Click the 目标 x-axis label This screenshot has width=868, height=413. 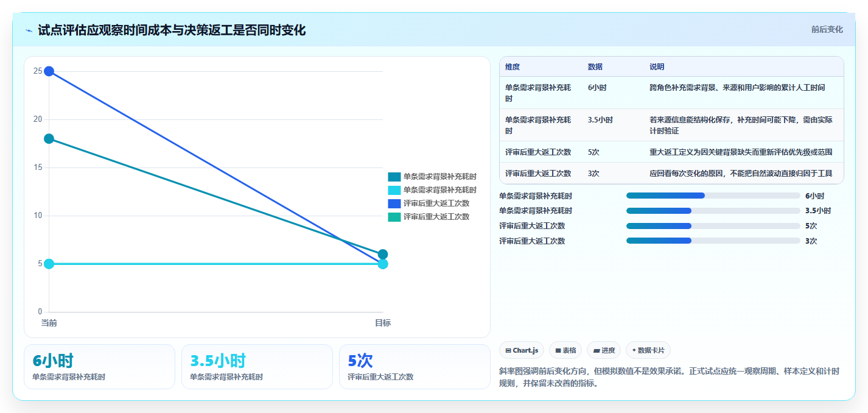pyautogui.click(x=383, y=323)
